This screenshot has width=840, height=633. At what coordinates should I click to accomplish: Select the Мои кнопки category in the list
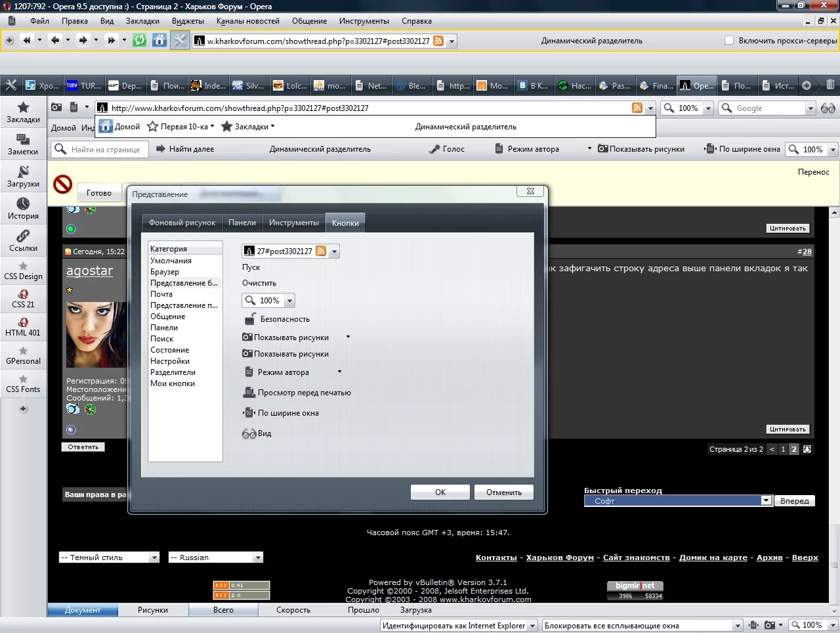tap(173, 383)
